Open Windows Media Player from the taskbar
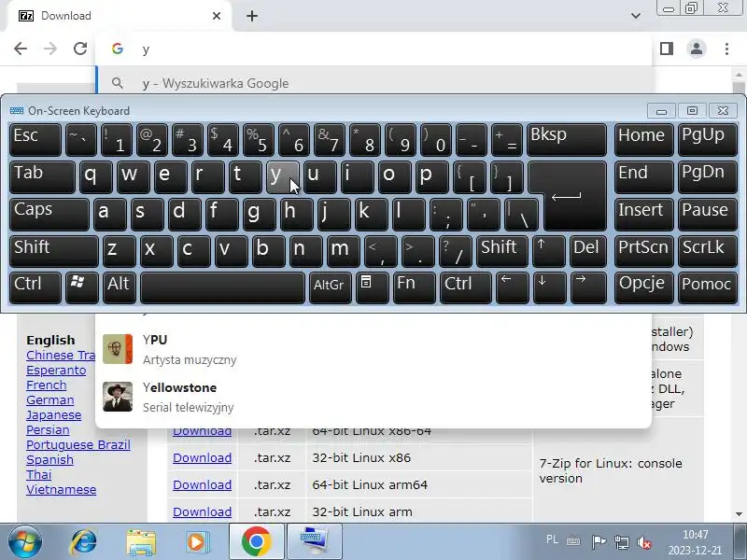Image resolution: width=747 pixels, height=560 pixels. coord(197,541)
